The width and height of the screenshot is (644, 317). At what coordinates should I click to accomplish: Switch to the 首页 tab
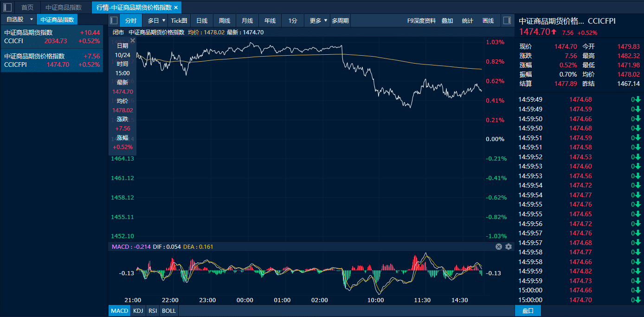pos(27,7)
